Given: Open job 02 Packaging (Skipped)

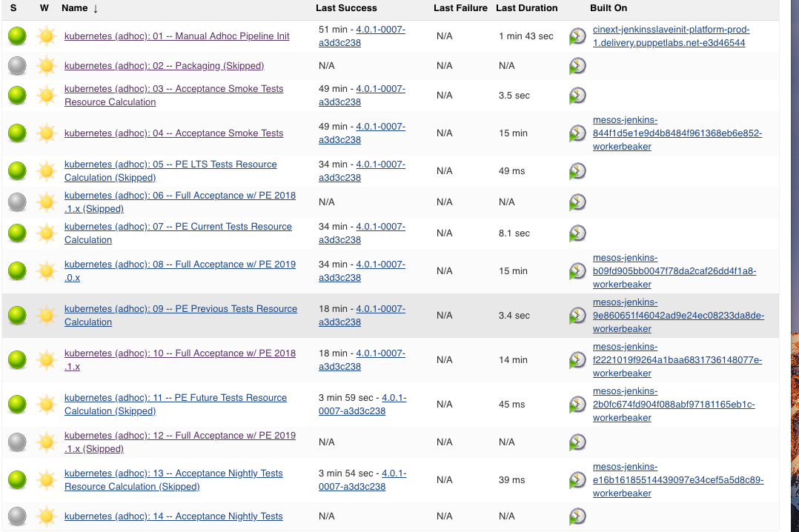Looking at the screenshot, I should pyautogui.click(x=164, y=66).
